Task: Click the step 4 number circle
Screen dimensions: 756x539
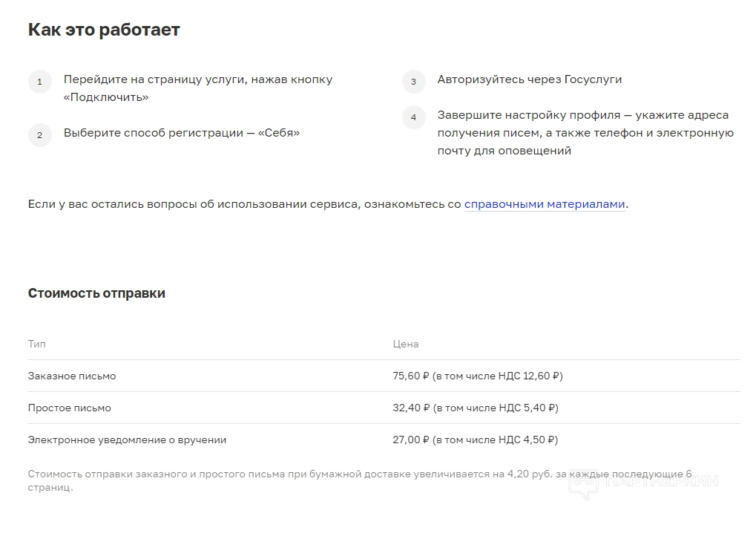Action: pos(414,117)
